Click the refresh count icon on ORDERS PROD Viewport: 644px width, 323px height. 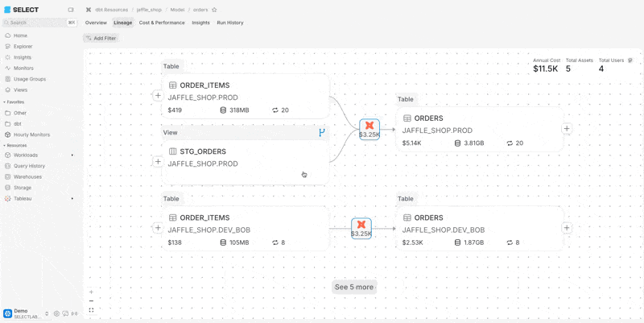tap(510, 143)
